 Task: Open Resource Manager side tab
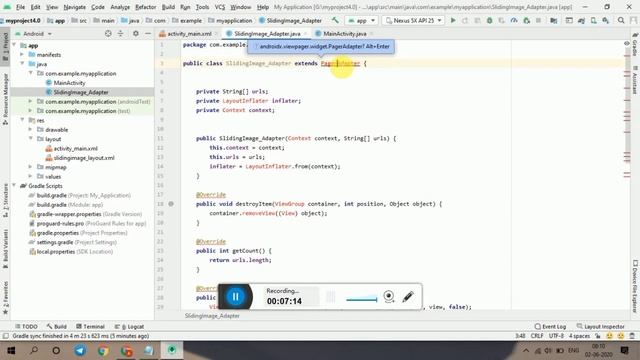coord(5,99)
